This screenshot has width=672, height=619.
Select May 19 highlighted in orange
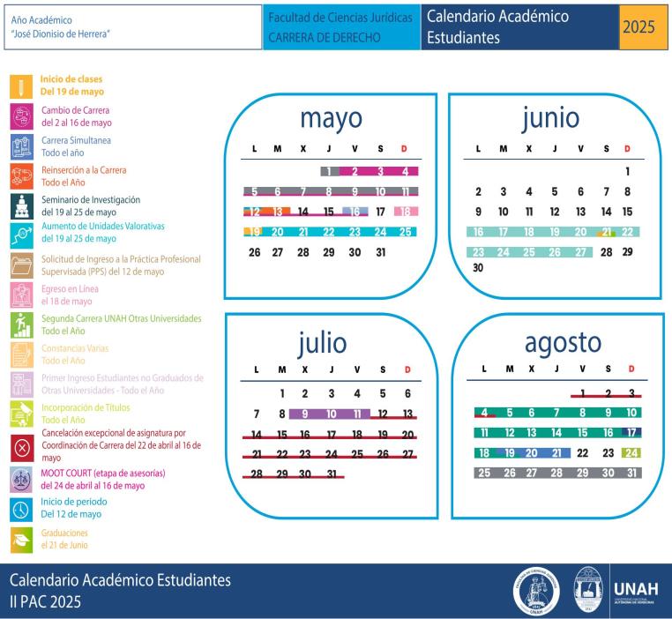tap(255, 232)
